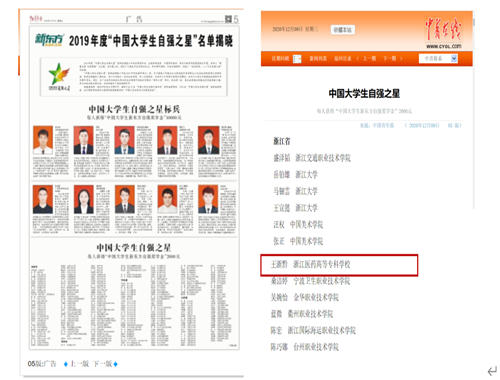Click the 新东方 logo on the newspaper page
This screenshot has width=500, height=380.
(50, 40)
